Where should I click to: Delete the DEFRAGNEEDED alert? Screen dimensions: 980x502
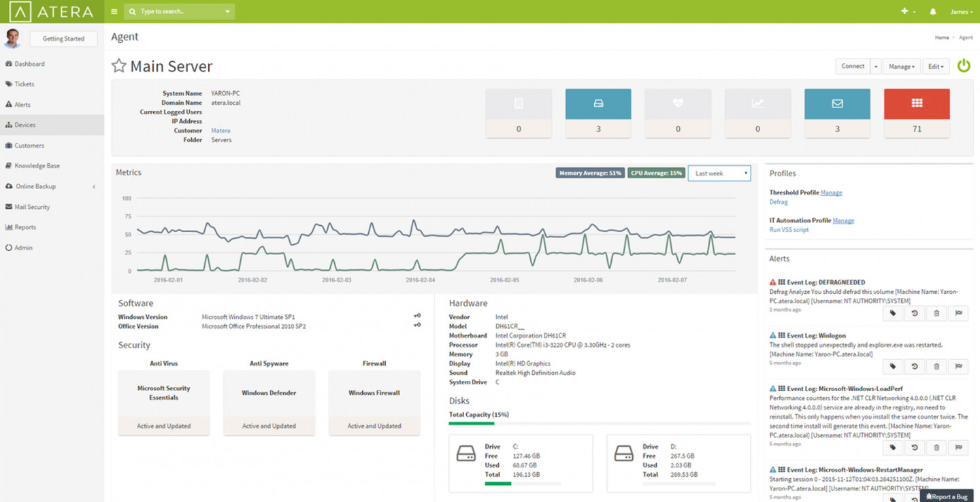click(x=936, y=313)
